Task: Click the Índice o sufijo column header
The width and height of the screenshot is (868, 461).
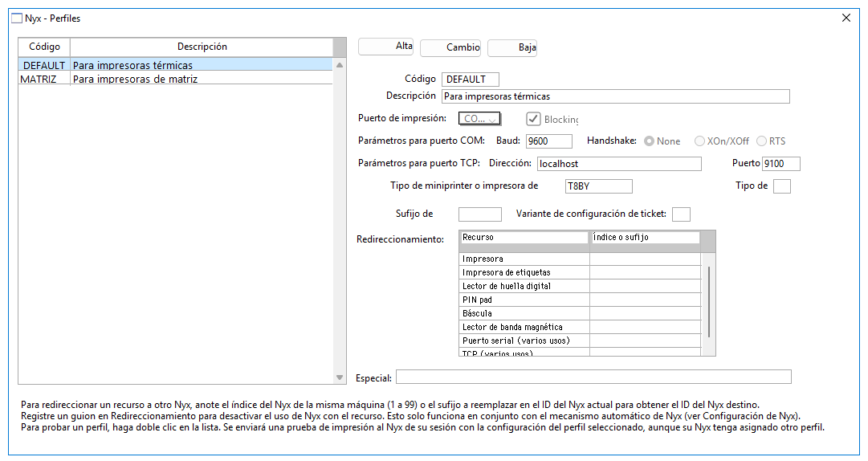Action: [646, 238]
